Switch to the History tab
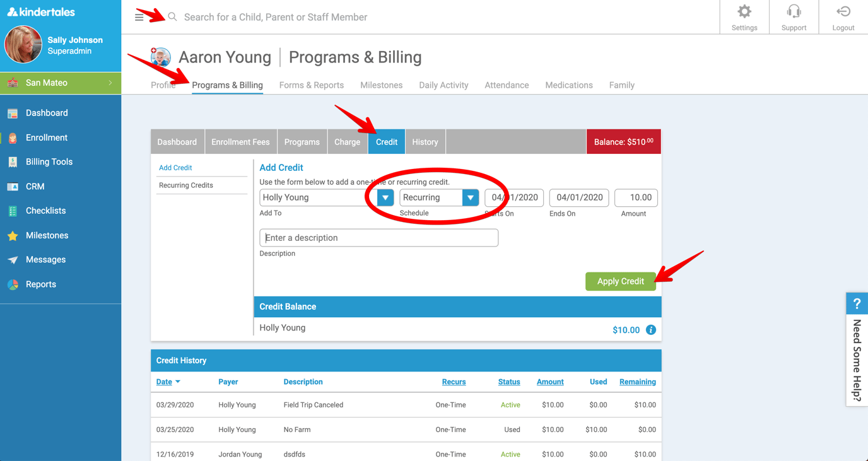 click(425, 141)
